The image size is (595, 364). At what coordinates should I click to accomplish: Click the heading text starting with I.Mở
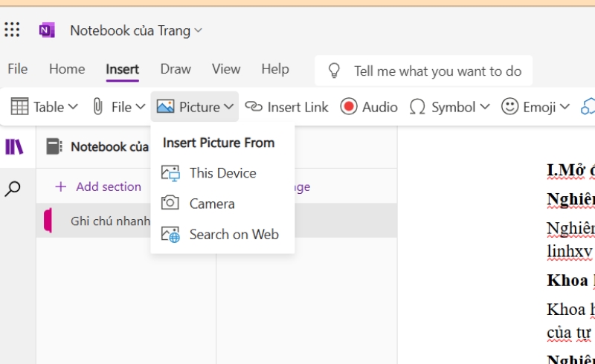click(570, 170)
